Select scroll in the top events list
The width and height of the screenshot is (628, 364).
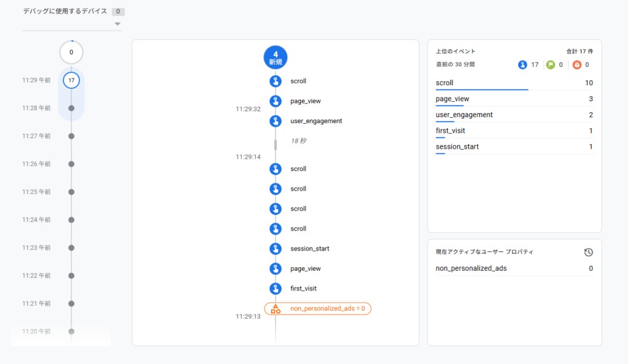pyautogui.click(x=445, y=82)
